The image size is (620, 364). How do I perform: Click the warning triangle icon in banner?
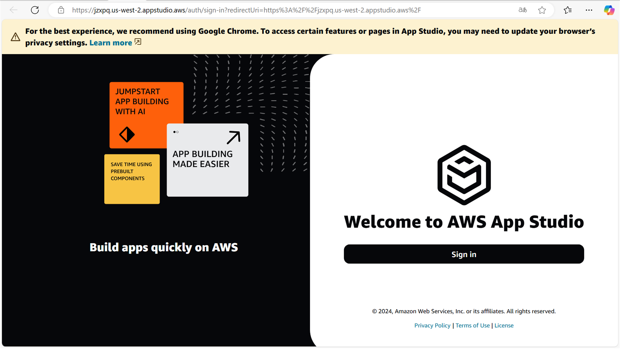pos(15,37)
